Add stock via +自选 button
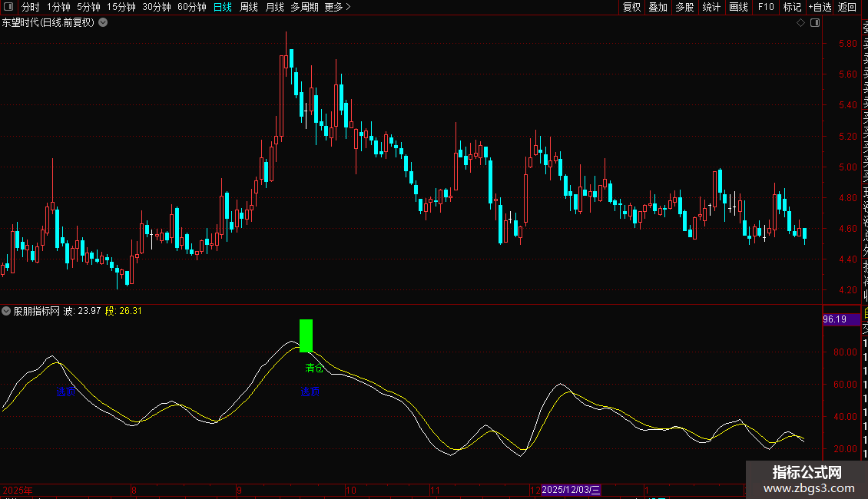The width and height of the screenshot is (868, 499). click(x=820, y=7)
